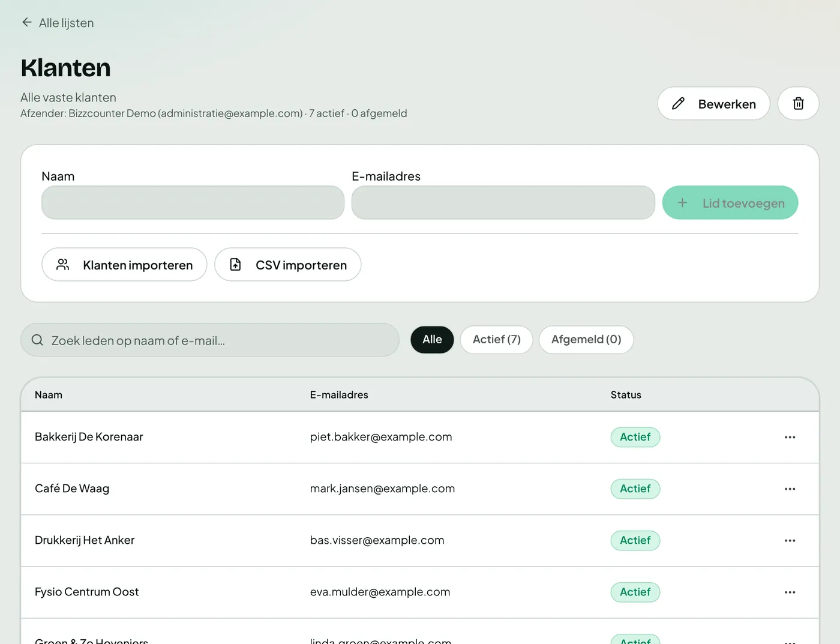The image size is (840, 644).
Task: Focus the E-mailadres input field
Action: pos(503,202)
